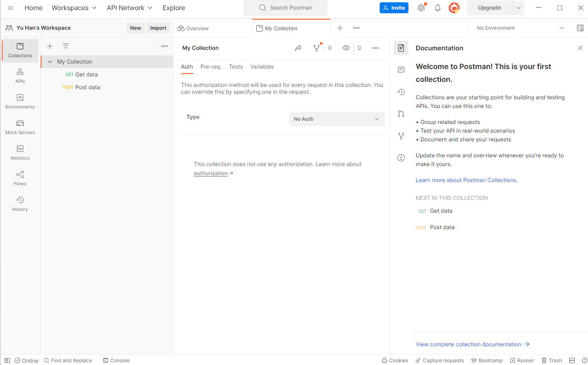Open the Collection info icon
Viewport: 588px width, 365px height.
(401, 158)
